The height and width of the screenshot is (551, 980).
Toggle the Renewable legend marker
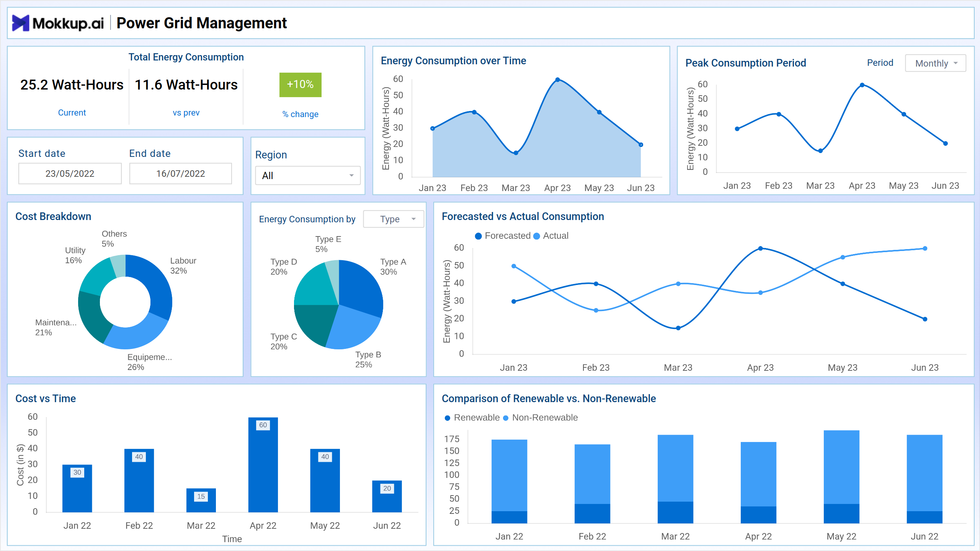447,418
